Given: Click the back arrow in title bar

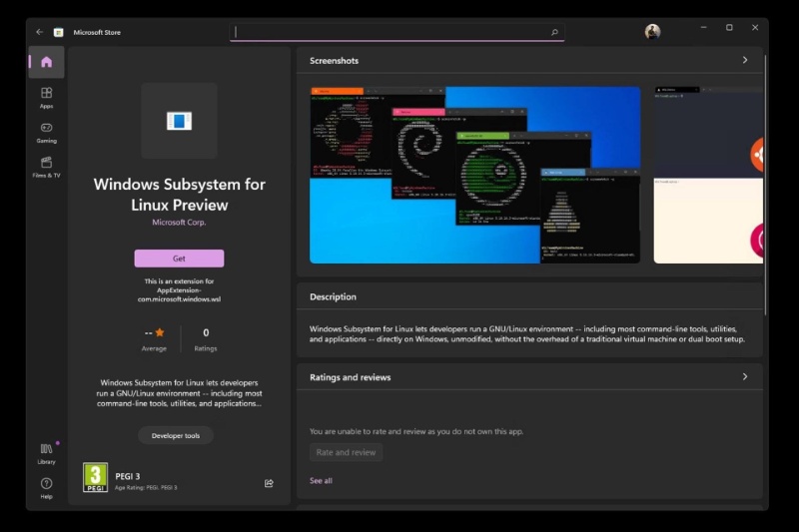Looking at the screenshot, I should 40,32.
